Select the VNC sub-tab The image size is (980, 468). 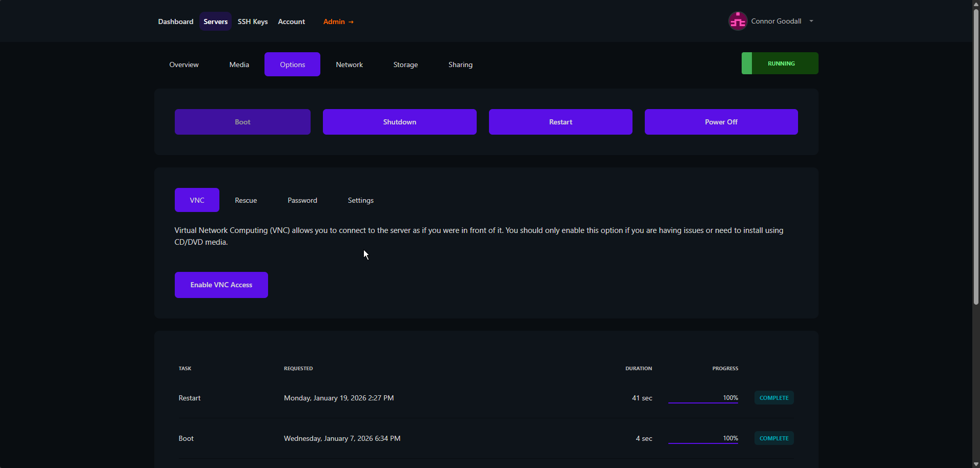[x=197, y=200]
